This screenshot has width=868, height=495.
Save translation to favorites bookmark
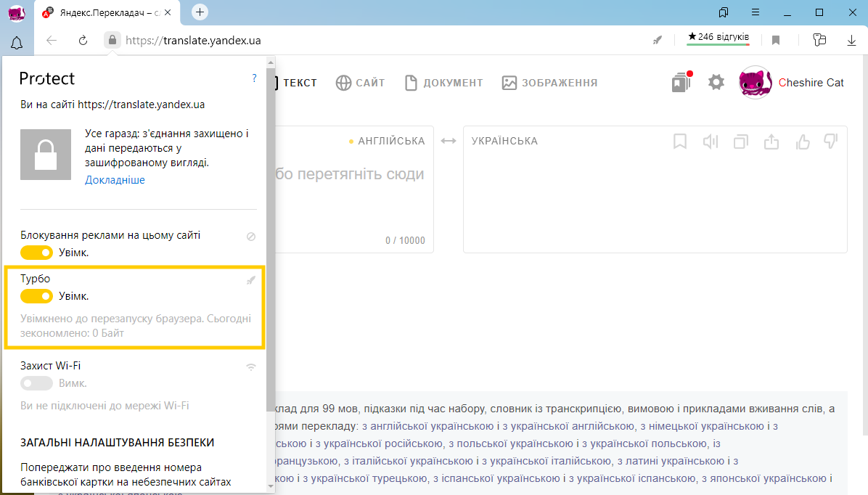[680, 142]
